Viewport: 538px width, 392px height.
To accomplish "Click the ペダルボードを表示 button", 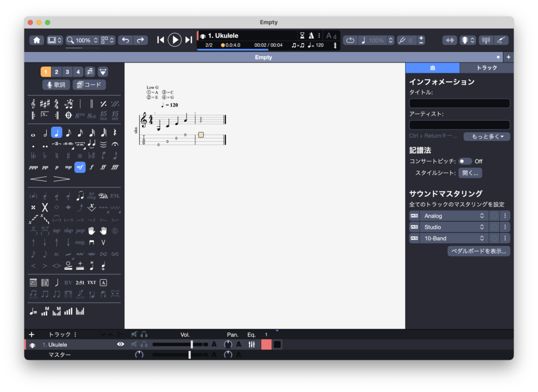I will click(479, 251).
